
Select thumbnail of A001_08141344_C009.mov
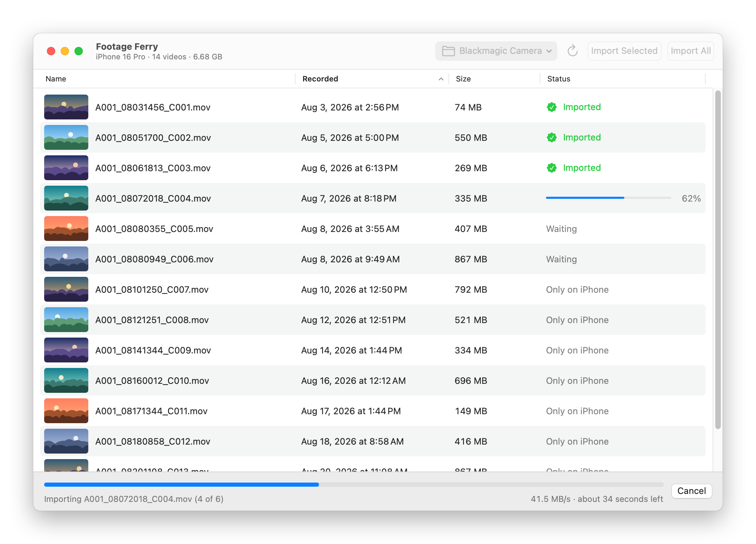(x=66, y=350)
